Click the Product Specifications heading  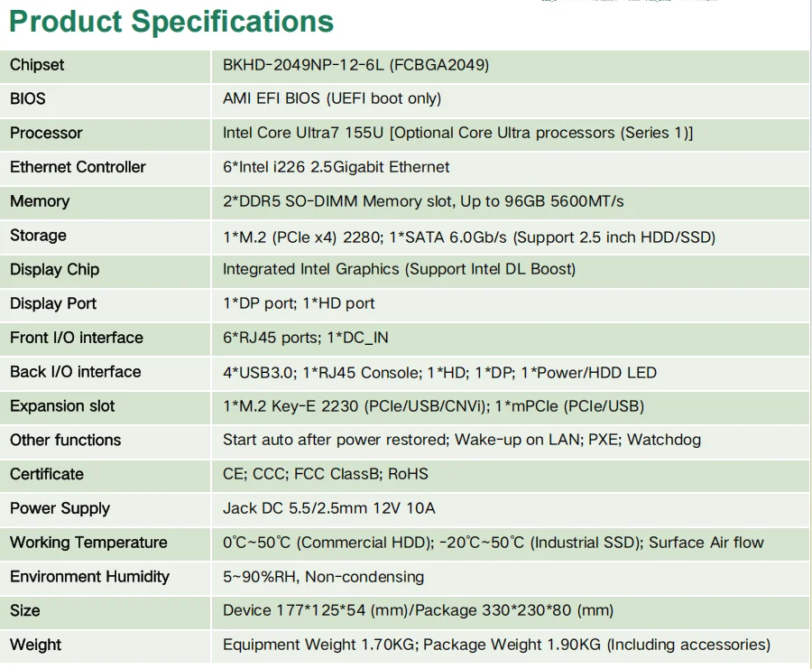coord(171,22)
